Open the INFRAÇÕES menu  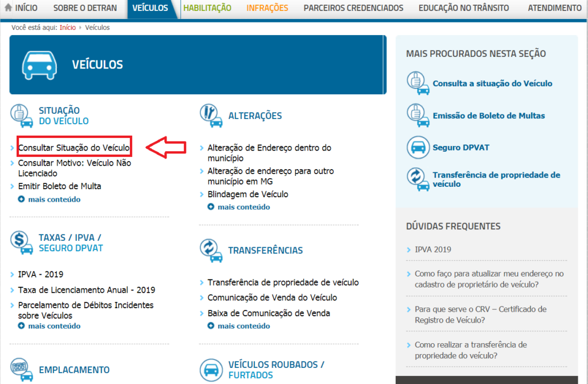point(267,7)
